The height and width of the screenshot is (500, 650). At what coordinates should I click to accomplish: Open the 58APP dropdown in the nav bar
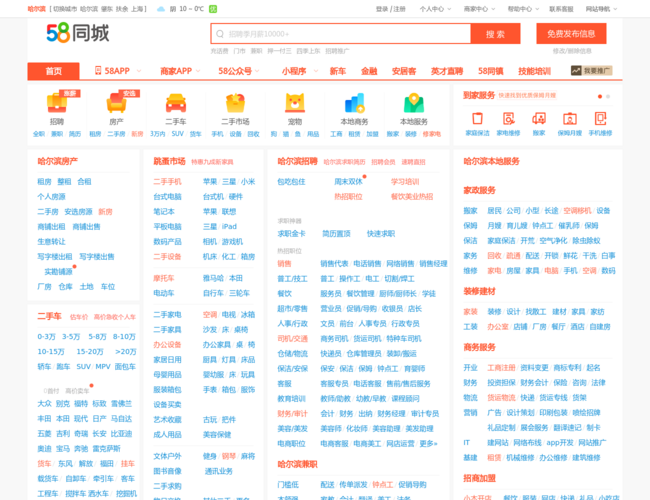point(118,71)
